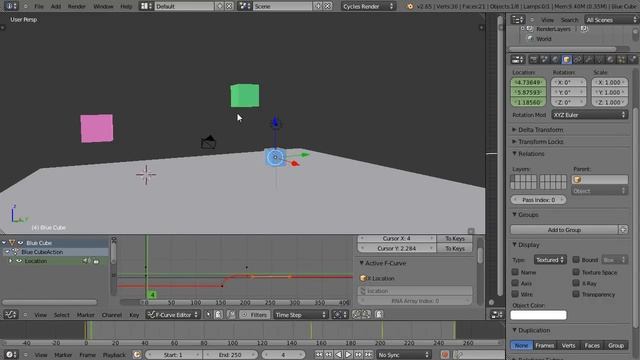
Task: Enable the Transparency checkbox
Action: pos(576,294)
